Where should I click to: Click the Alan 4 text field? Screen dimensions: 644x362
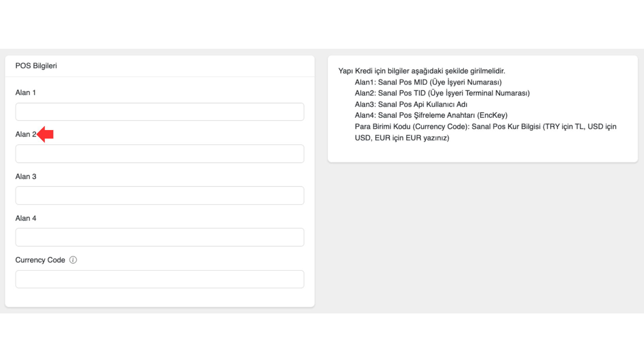click(160, 237)
